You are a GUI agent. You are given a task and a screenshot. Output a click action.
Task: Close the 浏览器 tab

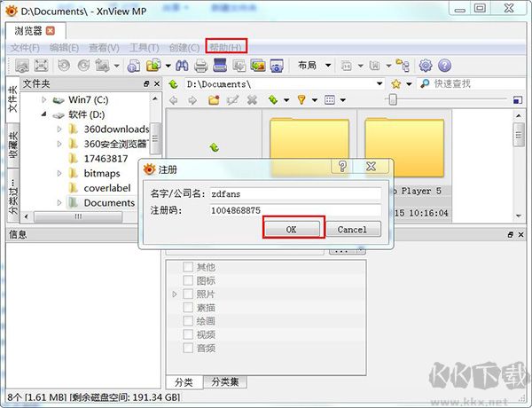click(51, 31)
